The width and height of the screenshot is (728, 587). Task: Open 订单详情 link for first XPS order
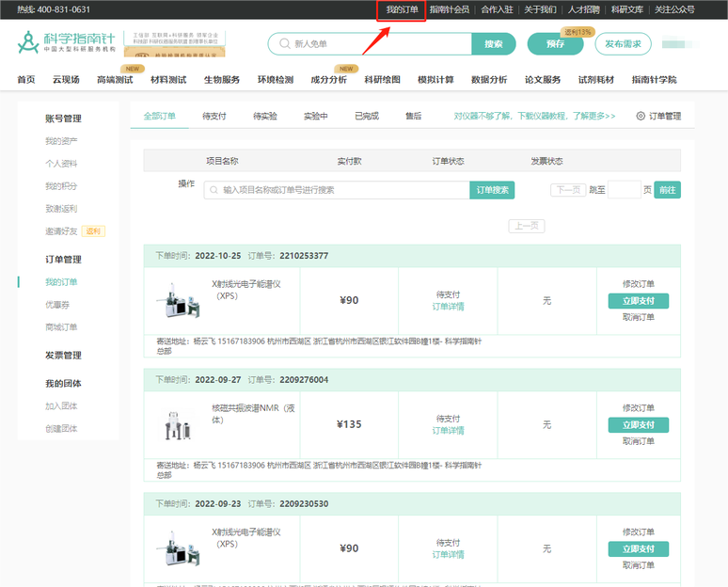[448, 307]
